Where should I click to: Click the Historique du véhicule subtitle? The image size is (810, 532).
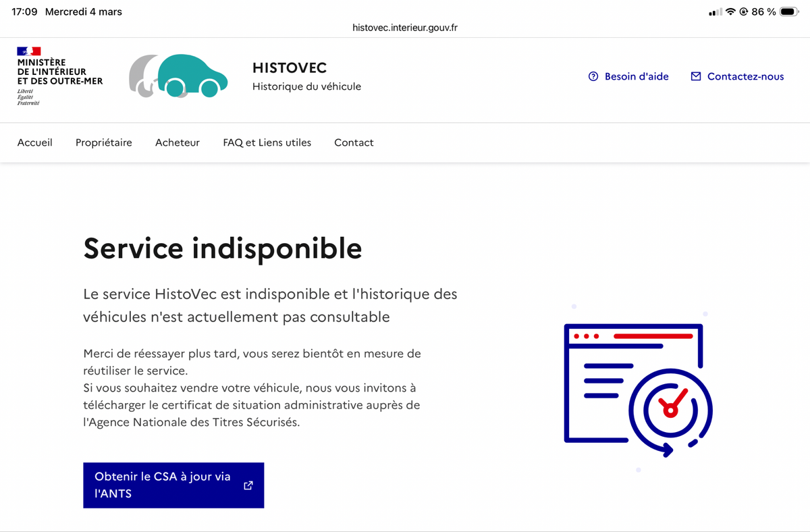coord(306,86)
